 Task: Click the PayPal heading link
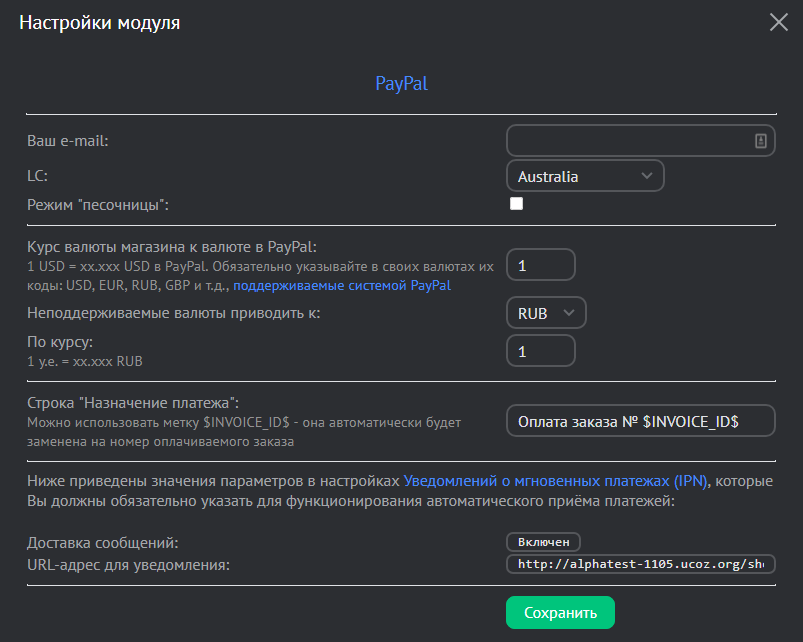point(401,83)
